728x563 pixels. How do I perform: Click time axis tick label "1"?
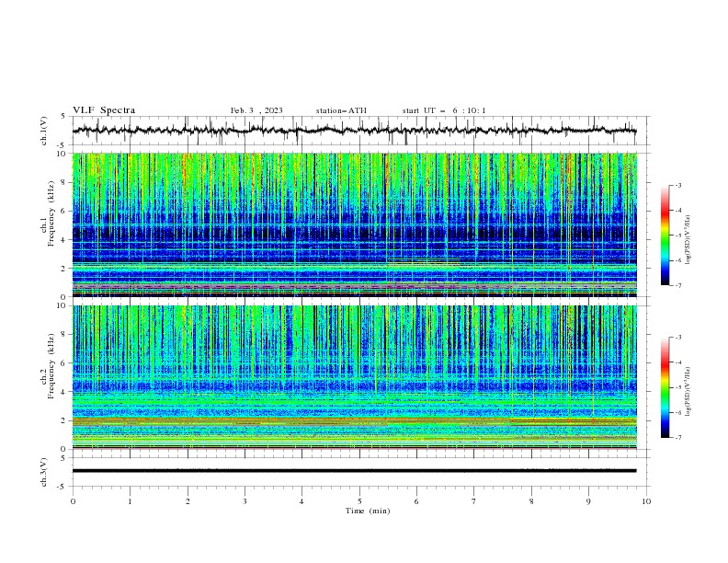tap(130, 501)
